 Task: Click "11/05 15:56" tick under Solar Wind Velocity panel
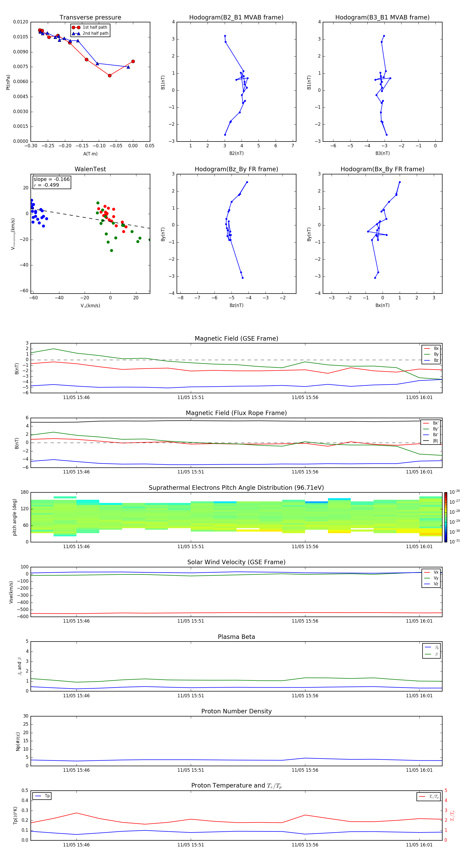305,621
